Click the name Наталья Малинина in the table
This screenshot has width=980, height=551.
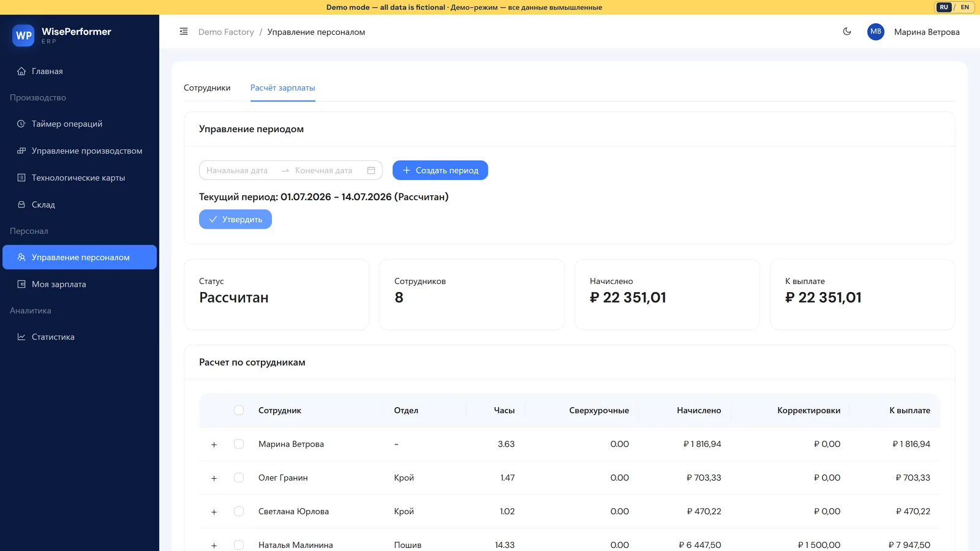(296, 545)
